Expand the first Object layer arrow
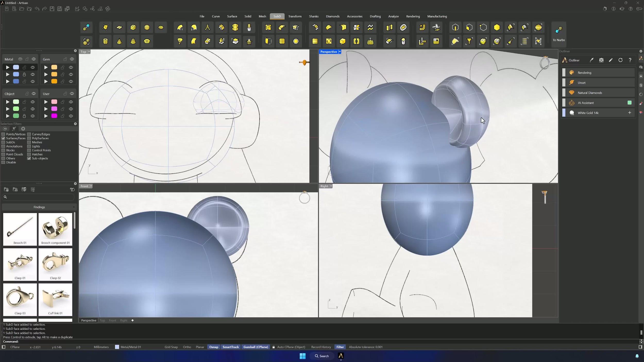 (8, 102)
